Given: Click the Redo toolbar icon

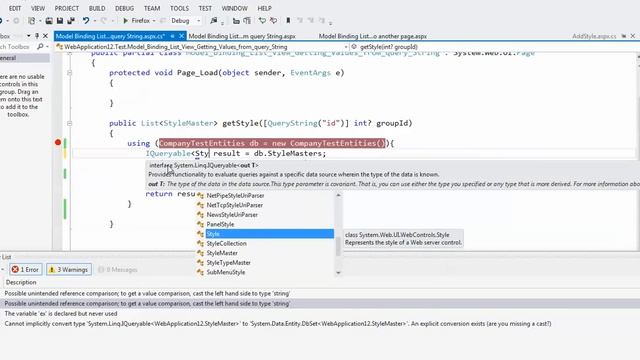Looking at the screenshot, I should 104,20.
